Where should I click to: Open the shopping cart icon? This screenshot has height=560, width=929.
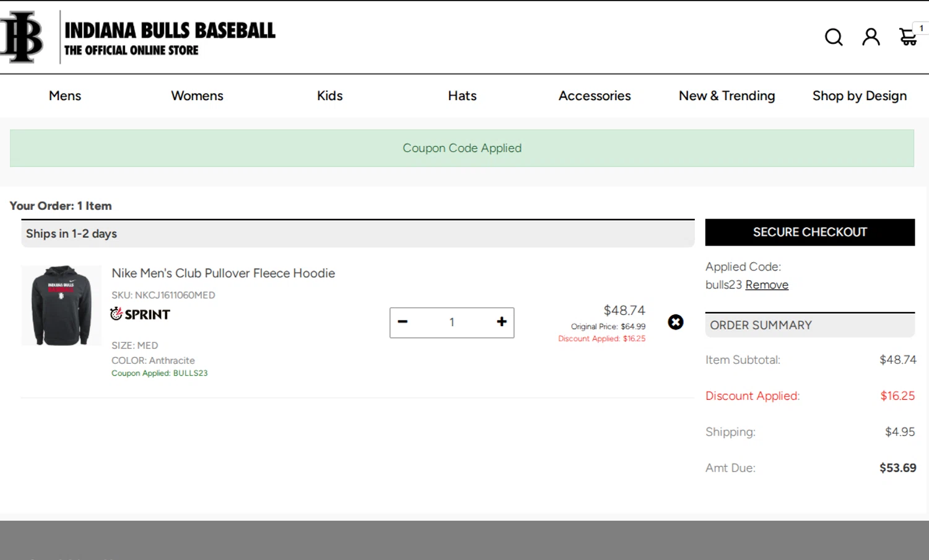[x=908, y=37]
